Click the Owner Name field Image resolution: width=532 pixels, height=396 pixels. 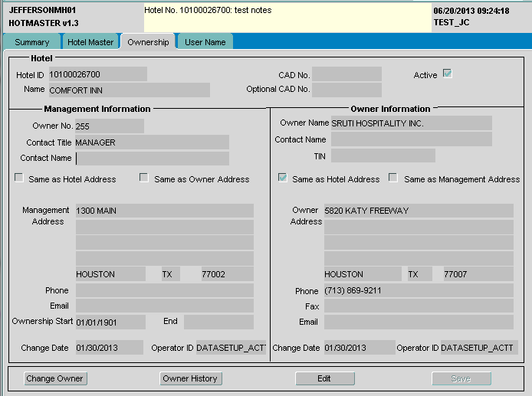pos(410,123)
